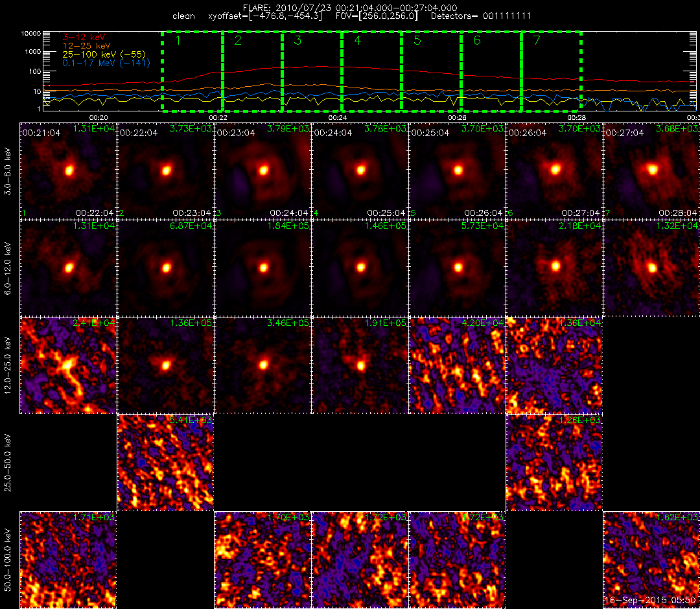Click the '00:28' time axis label

[x=577, y=118]
